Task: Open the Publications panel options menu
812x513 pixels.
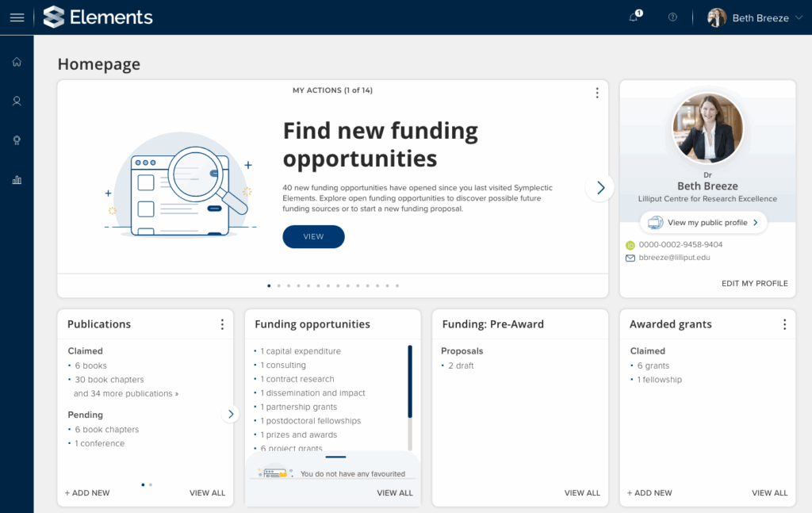Action: [x=222, y=324]
